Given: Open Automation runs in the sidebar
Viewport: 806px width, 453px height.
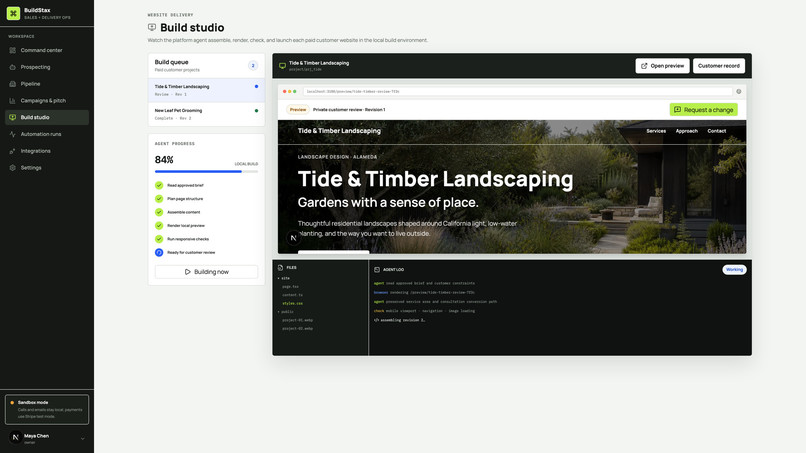Looking at the screenshot, I should click(47, 134).
